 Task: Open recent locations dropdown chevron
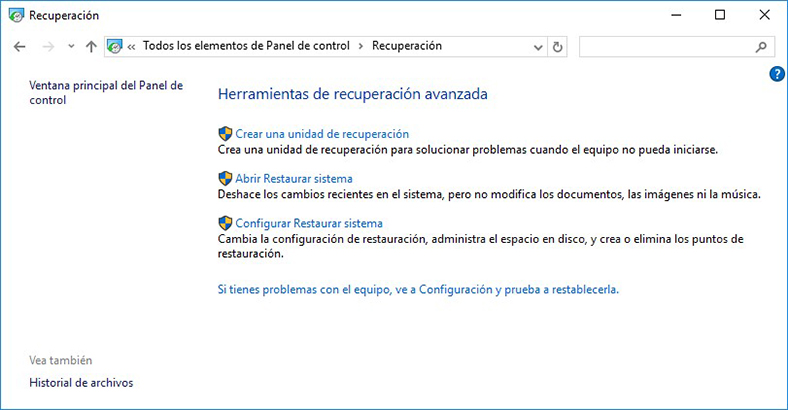coord(71,46)
